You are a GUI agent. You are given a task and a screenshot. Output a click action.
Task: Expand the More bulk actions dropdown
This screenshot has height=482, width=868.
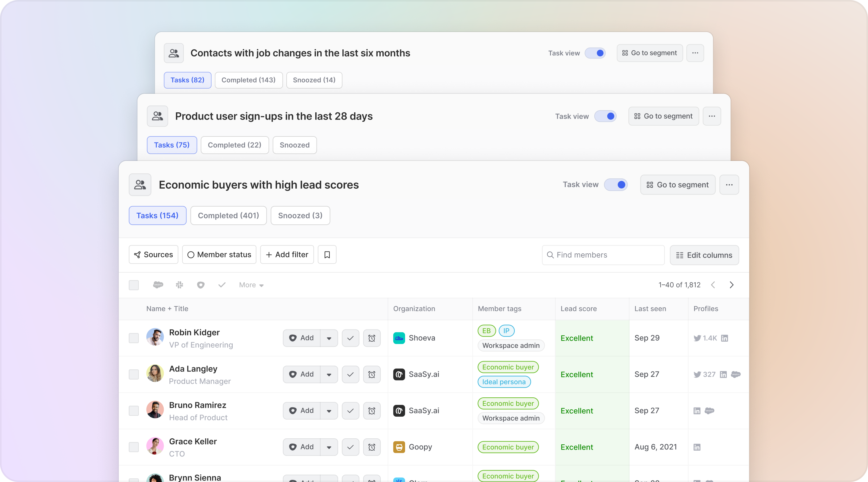pos(251,285)
